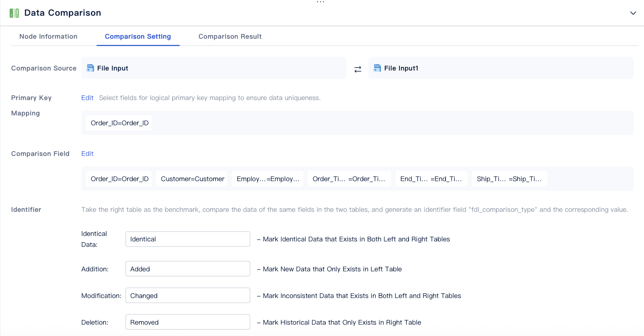Open the Comparison Result tab
644x336 pixels.
(x=230, y=37)
